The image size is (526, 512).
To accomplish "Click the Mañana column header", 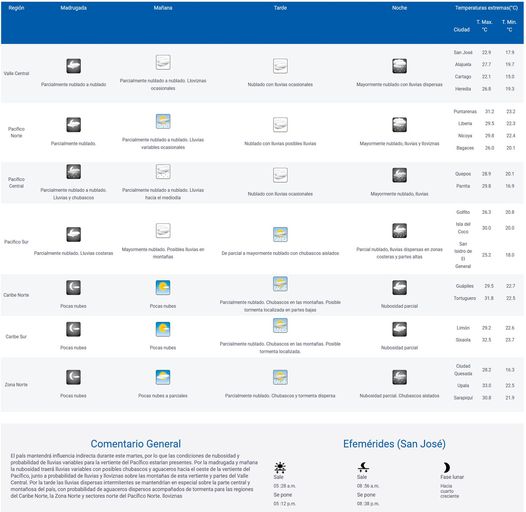I will [163, 8].
